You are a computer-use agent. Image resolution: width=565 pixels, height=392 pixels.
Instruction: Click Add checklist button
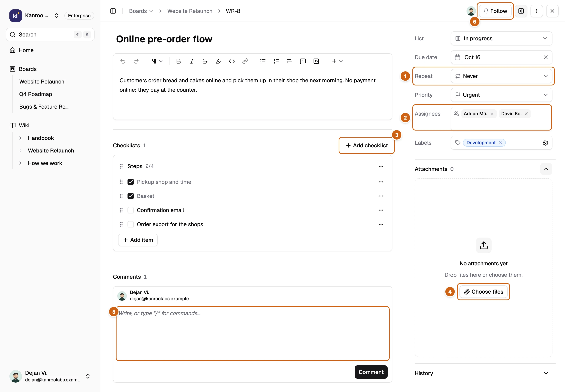(x=367, y=145)
